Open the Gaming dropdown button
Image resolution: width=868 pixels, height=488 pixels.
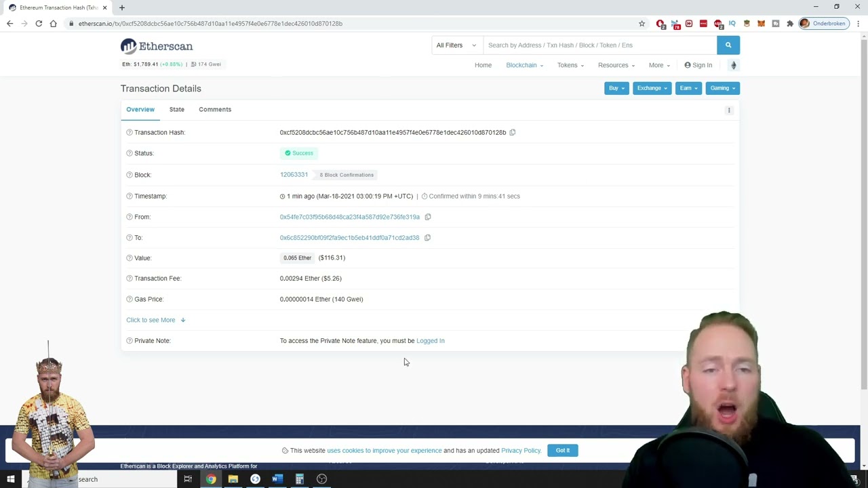tap(722, 88)
